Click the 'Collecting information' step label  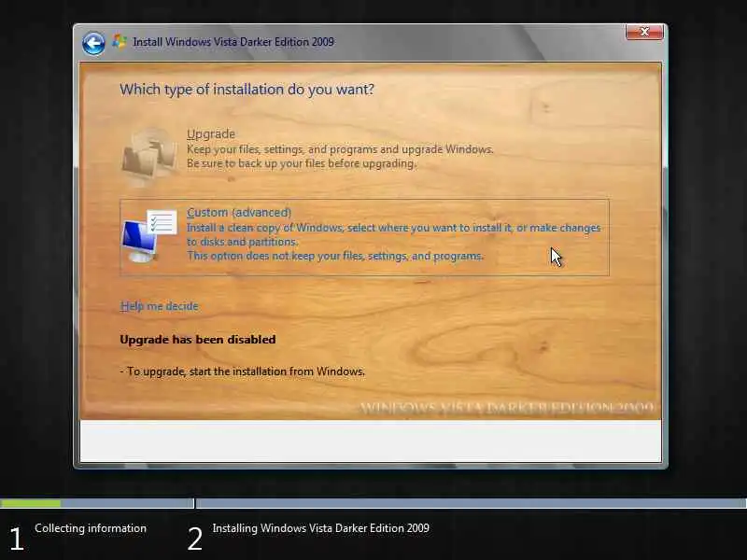(91, 528)
